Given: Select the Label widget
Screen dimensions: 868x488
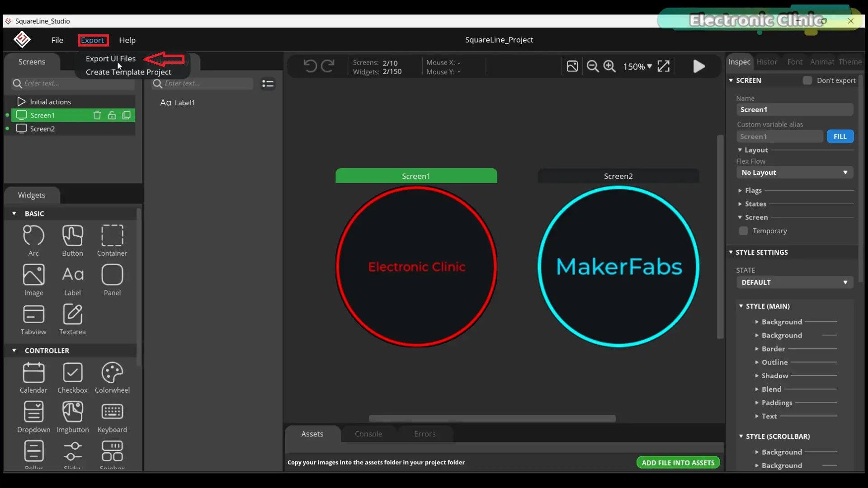Looking at the screenshot, I should pos(72,280).
